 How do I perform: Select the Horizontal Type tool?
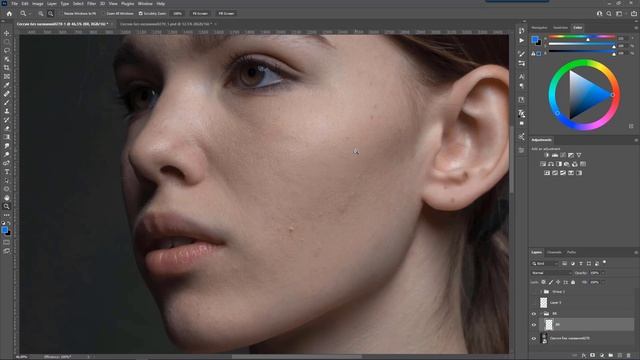pos(7,172)
